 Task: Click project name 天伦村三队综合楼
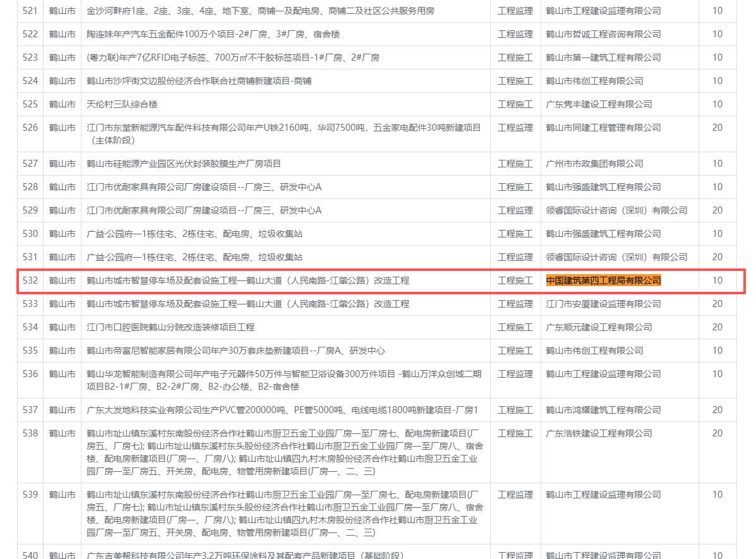[122, 104]
